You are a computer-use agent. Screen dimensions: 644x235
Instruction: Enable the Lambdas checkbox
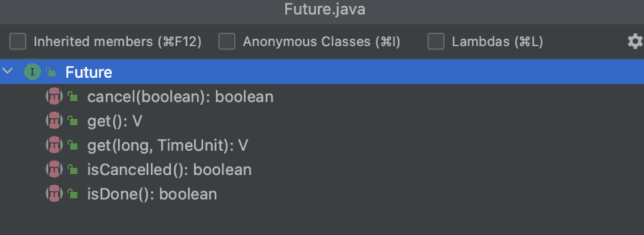click(436, 42)
